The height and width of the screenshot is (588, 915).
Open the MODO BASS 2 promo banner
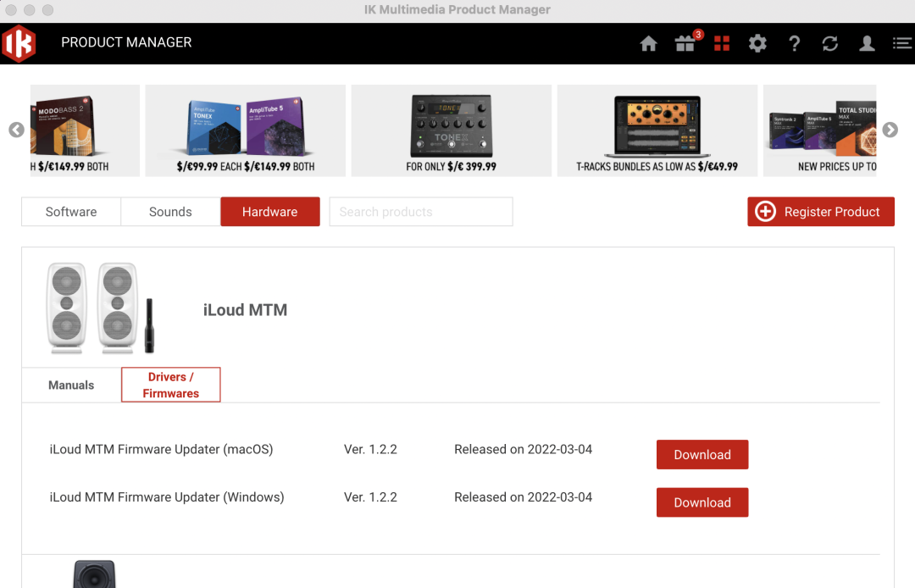[85, 130]
